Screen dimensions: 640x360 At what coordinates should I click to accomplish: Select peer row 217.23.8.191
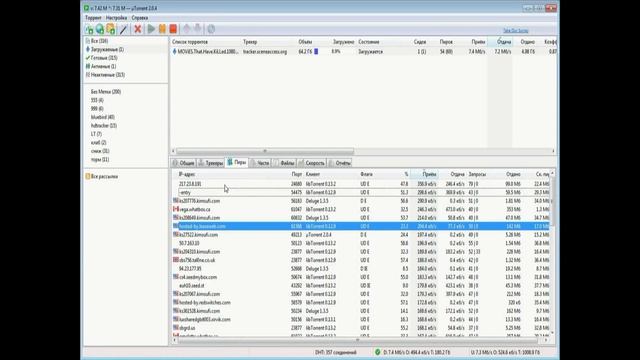pyautogui.click(x=361, y=184)
